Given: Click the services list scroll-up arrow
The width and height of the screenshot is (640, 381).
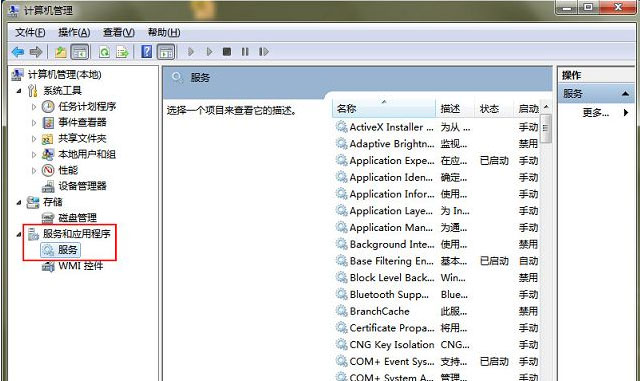Looking at the screenshot, I should tap(546, 107).
